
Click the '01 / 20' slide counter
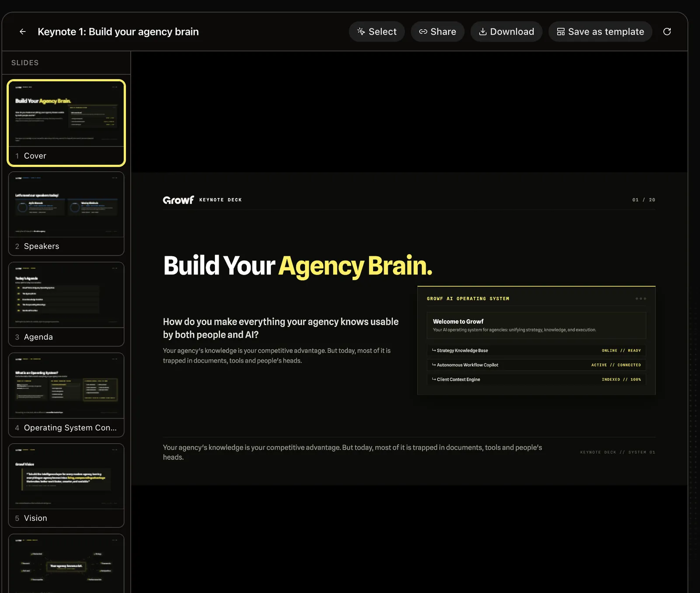[x=644, y=200]
